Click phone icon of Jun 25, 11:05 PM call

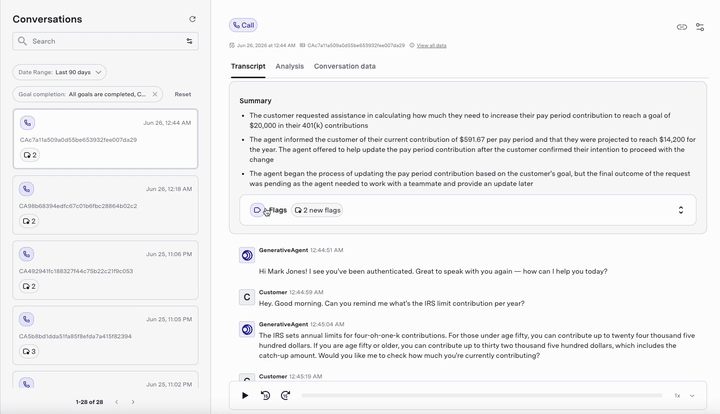(x=27, y=319)
